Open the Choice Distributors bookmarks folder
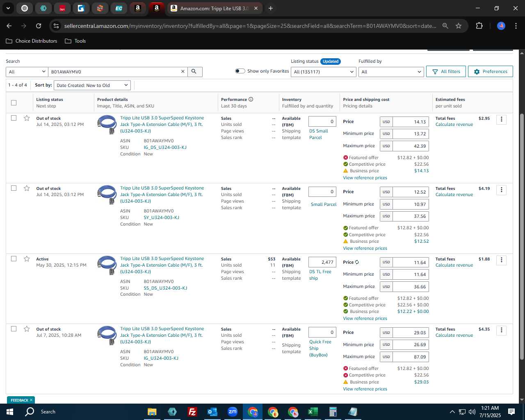This screenshot has height=420, width=525. click(32, 41)
